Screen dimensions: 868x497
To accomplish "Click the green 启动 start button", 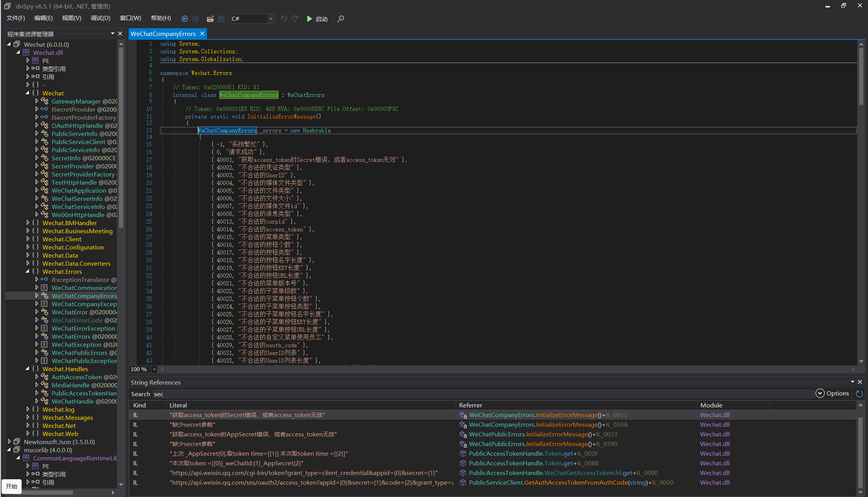I will click(317, 19).
